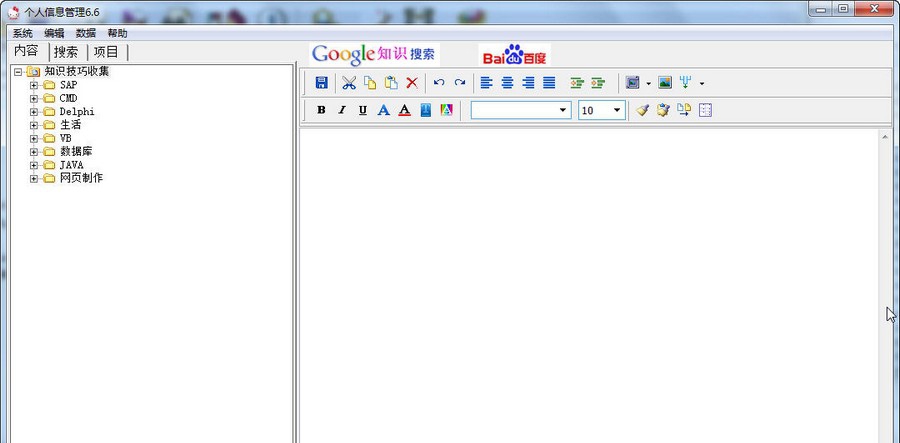Click the second green indent icon
Screen dimensions: 900x443
(x=598, y=83)
